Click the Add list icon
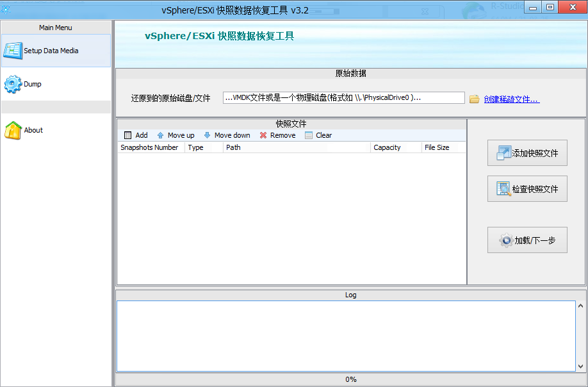588x387 pixels. tap(128, 135)
